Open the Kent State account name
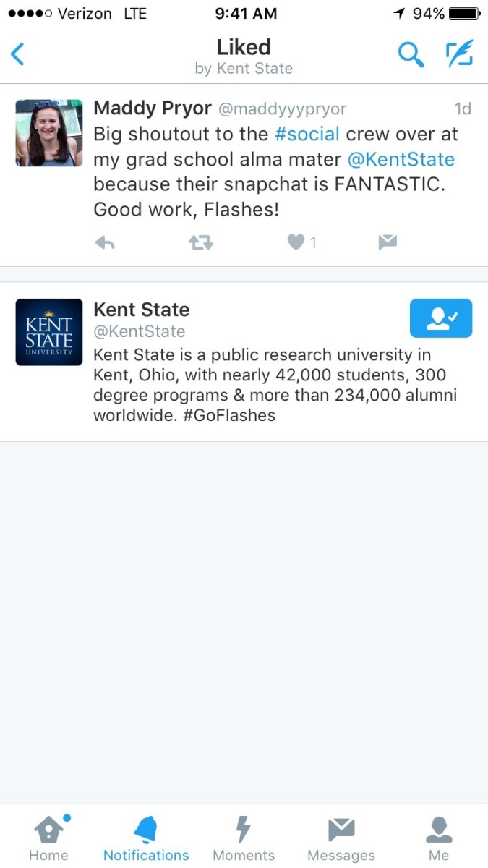The height and width of the screenshot is (868, 488). pyautogui.click(x=142, y=310)
